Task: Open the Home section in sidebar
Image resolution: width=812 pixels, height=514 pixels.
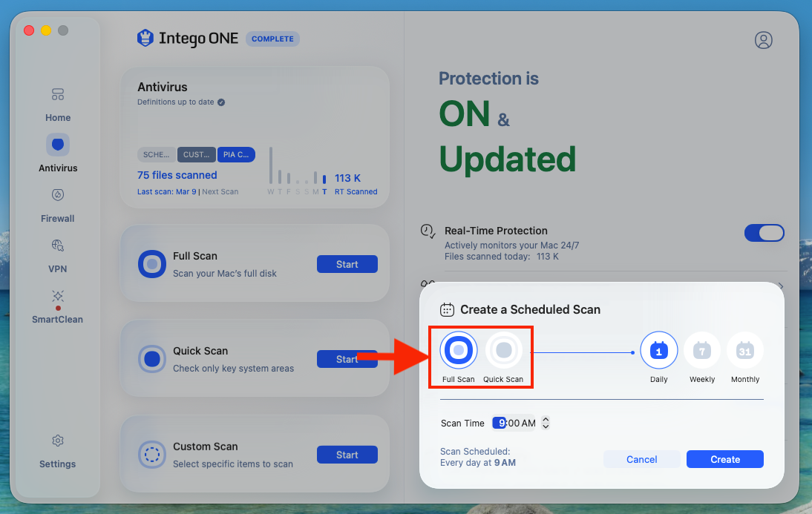Action: click(57, 105)
